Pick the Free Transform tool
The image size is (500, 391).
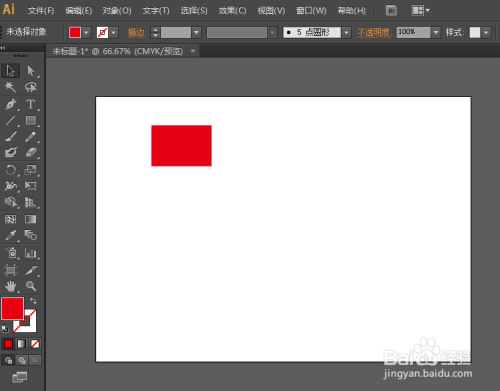pos(31,186)
